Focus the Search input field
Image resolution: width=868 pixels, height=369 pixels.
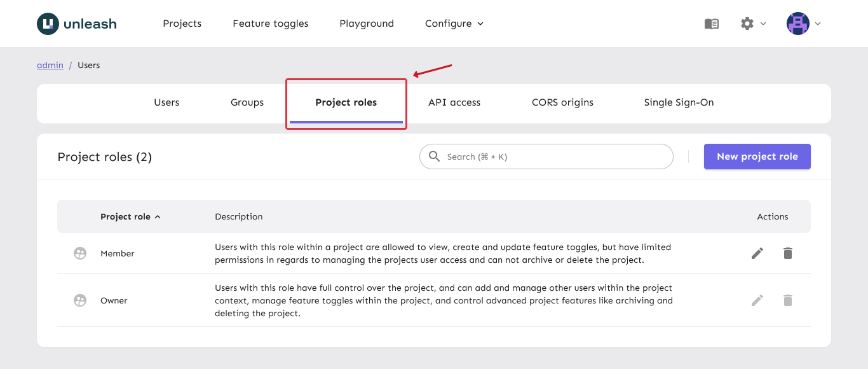tap(553, 157)
